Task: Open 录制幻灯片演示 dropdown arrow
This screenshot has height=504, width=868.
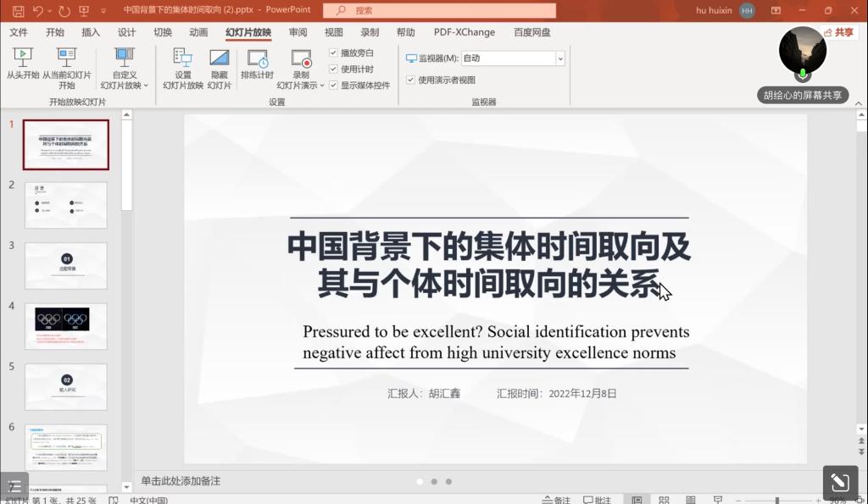Action: click(322, 86)
